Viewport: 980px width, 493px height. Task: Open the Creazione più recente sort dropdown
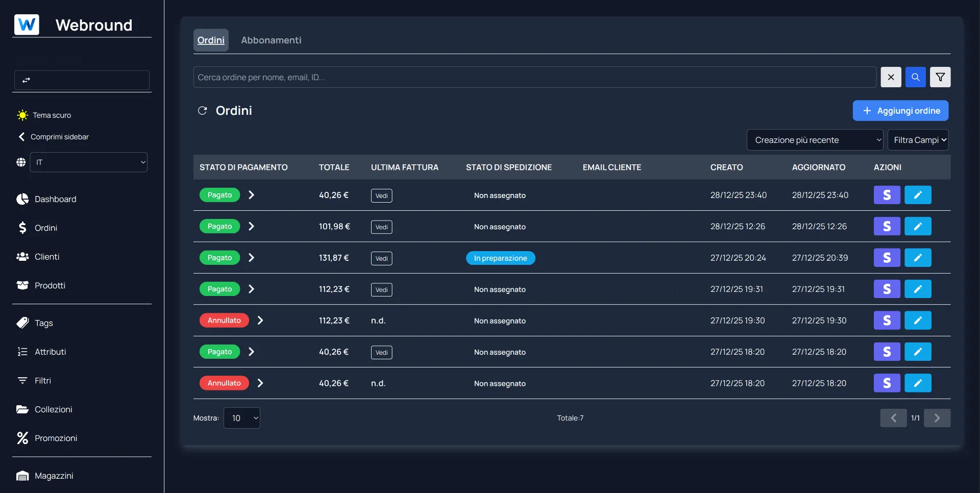[815, 139]
